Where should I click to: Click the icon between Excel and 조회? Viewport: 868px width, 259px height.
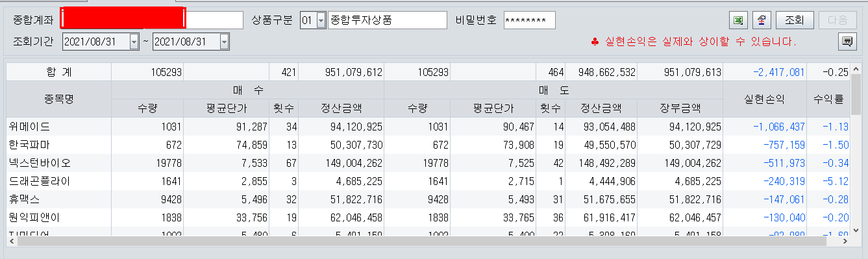click(762, 20)
